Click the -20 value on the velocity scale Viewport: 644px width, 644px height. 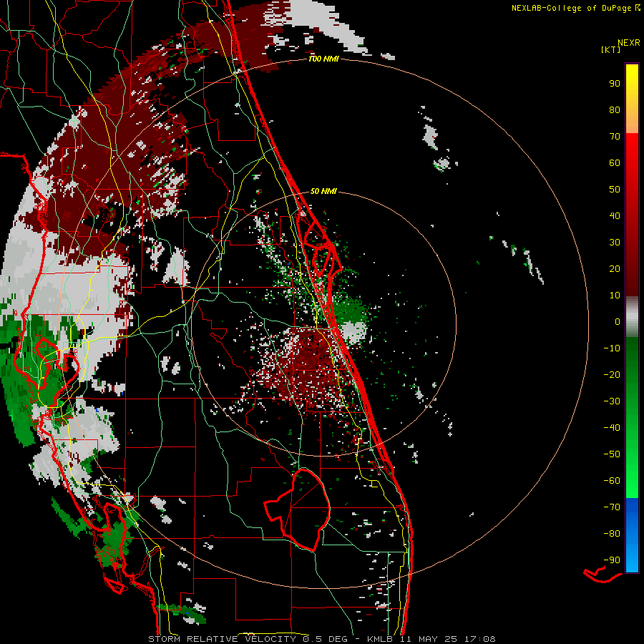[612, 375]
